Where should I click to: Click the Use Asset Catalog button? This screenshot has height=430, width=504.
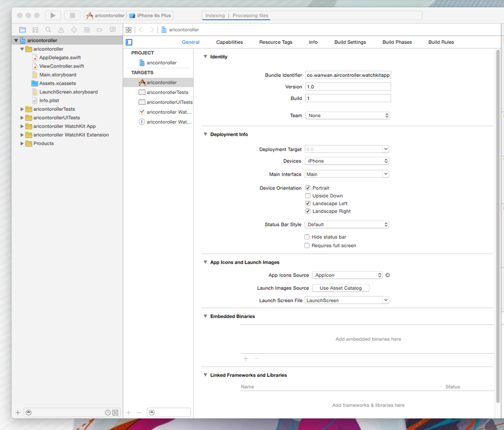[x=341, y=288]
